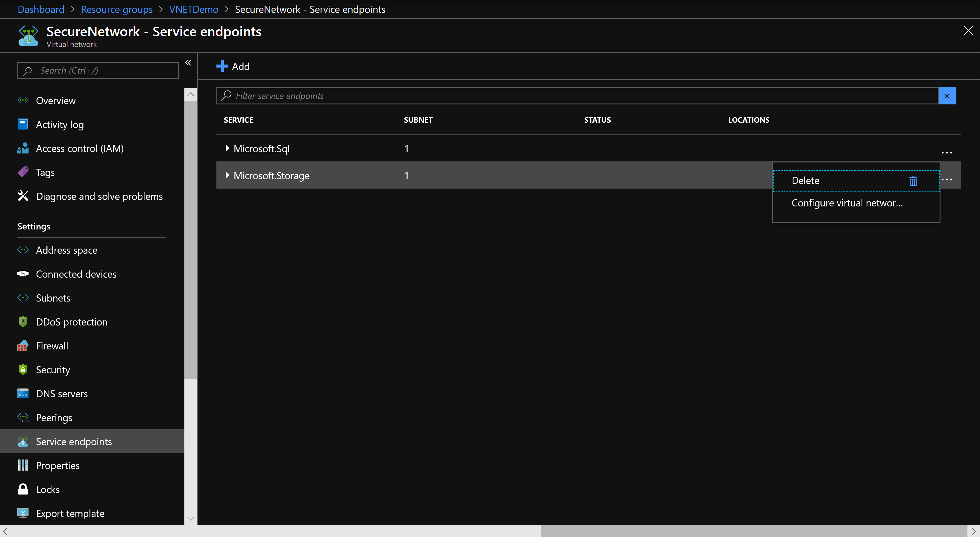Image resolution: width=980 pixels, height=537 pixels.
Task: Click the ellipsis on the Microsoft.Storage row
Action: point(946,179)
